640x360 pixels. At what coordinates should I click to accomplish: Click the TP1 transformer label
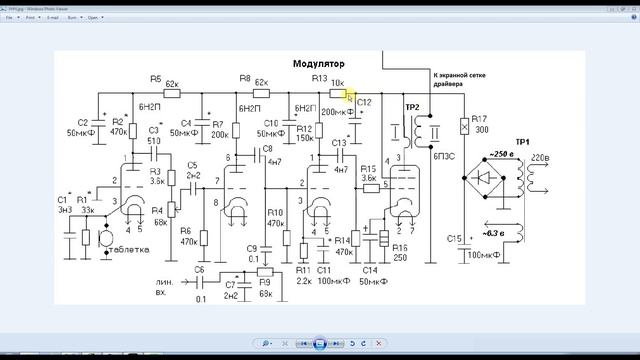(x=522, y=142)
